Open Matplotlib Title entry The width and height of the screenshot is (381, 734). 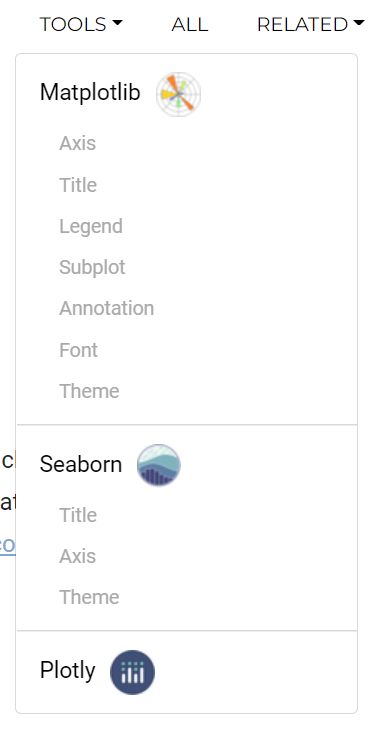point(78,185)
